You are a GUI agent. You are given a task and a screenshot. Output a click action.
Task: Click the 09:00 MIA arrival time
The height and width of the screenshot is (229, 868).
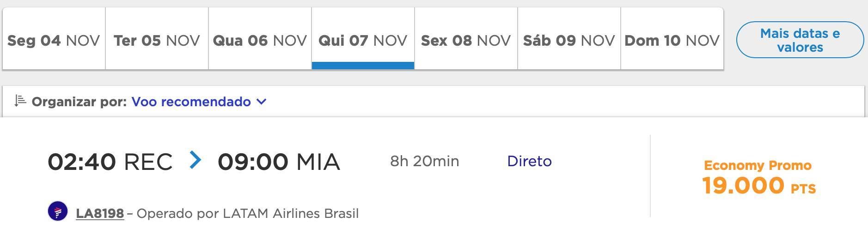(x=279, y=162)
